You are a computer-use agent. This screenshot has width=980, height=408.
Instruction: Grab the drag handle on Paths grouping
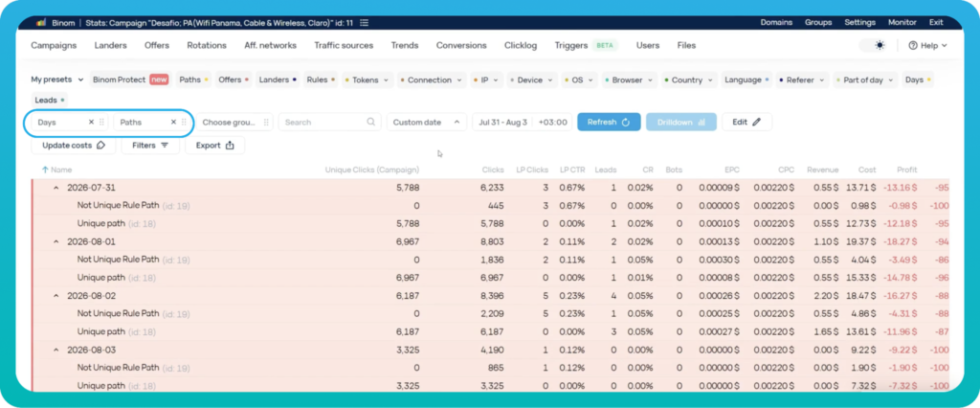[x=184, y=122]
